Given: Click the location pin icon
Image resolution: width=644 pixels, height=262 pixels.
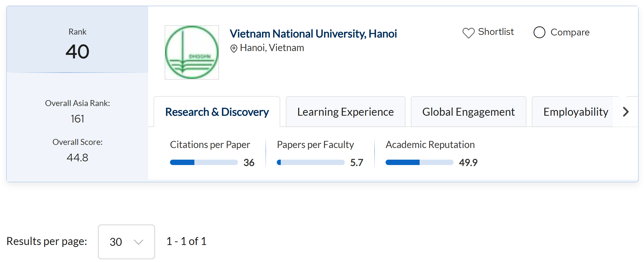Looking at the screenshot, I should (233, 48).
